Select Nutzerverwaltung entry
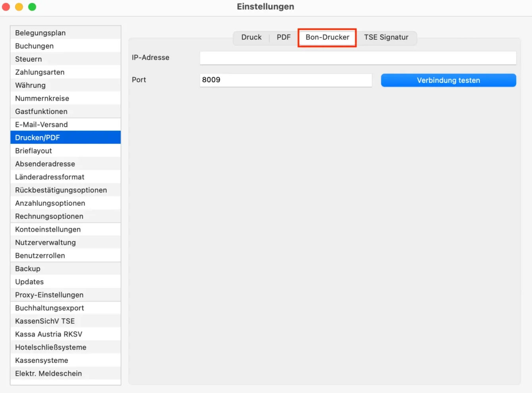 (66, 242)
